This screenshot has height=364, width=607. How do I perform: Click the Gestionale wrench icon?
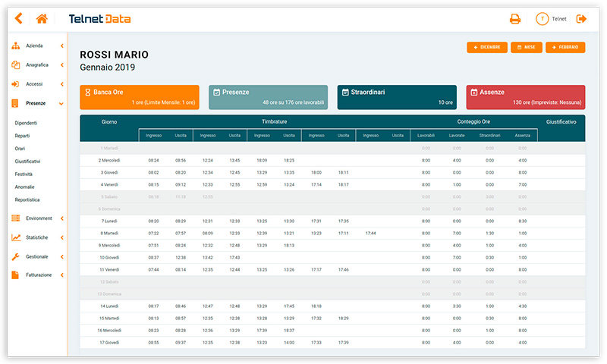pyautogui.click(x=15, y=256)
